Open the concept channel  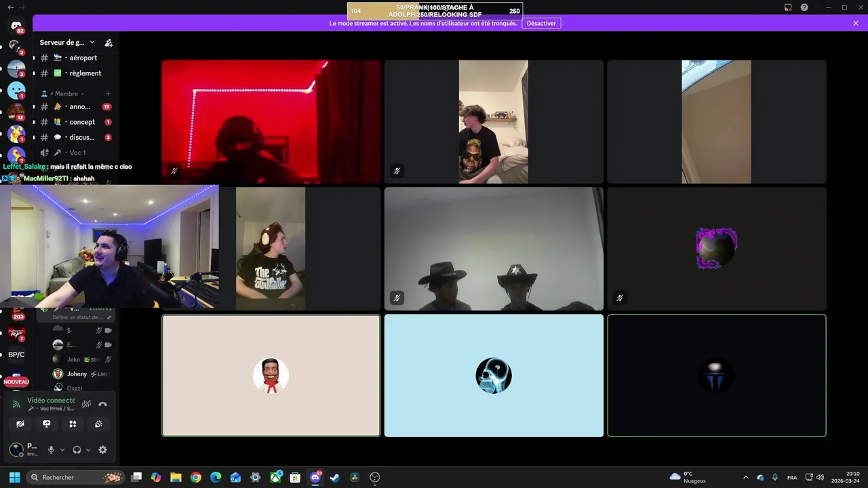tap(75, 122)
